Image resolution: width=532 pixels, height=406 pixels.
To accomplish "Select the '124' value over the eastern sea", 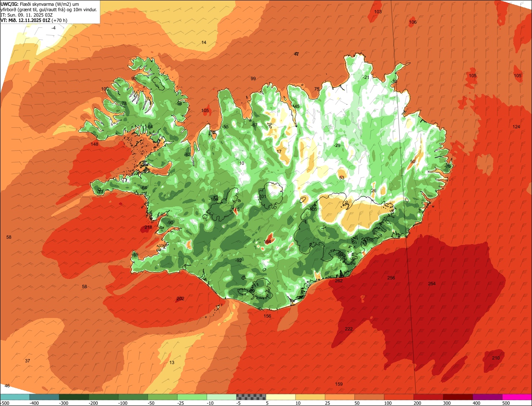I will (516, 127).
